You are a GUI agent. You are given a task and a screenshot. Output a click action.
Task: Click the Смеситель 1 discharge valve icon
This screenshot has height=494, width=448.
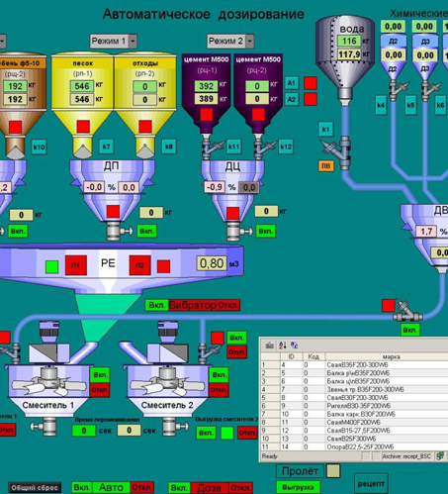point(45,426)
